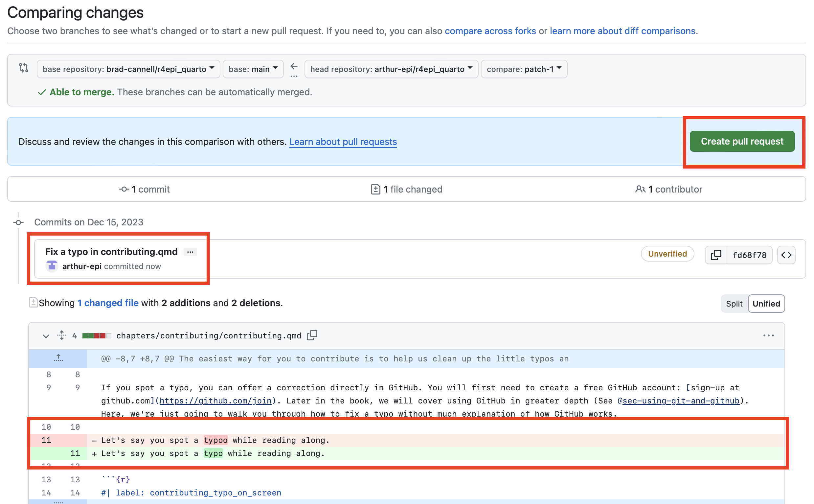Open the base repository brad-cannell/r4epi_quarto dropdown
814x504 pixels.
[128, 69]
